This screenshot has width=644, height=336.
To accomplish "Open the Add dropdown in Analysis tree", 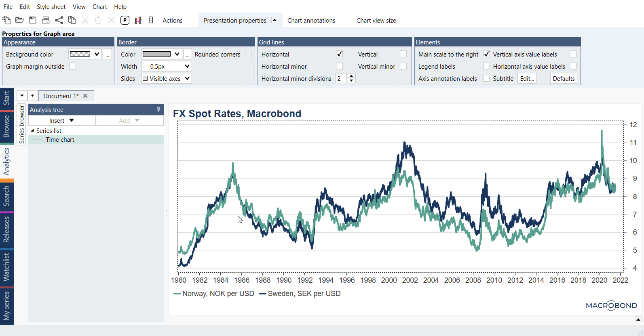I will click(129, 120).
